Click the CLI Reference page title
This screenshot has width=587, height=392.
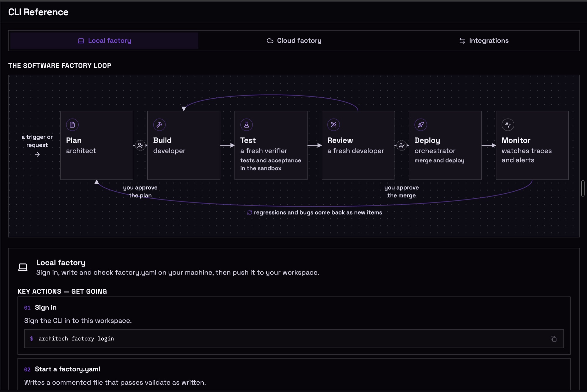point(38,12)
